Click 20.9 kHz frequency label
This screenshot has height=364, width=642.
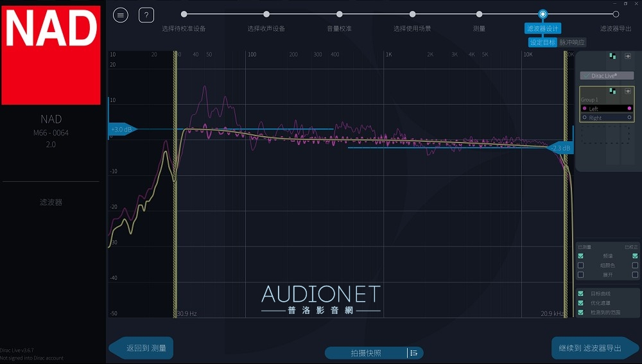[x=552, y=314]
